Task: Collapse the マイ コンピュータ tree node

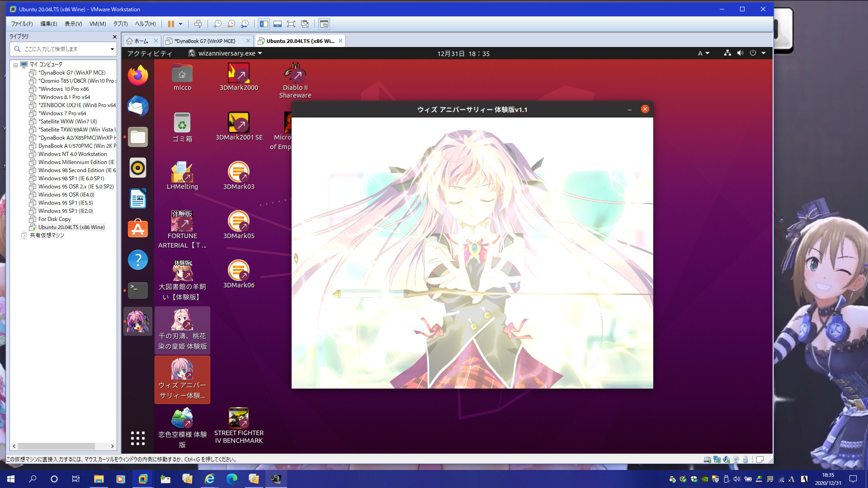Action: coord(15,65)
